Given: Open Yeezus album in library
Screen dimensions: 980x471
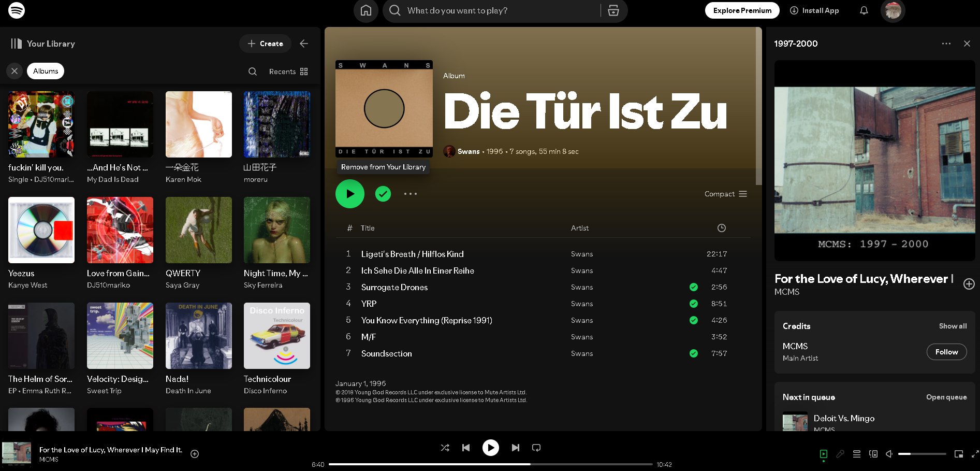Looking at the screenshot, I should 41,244.
